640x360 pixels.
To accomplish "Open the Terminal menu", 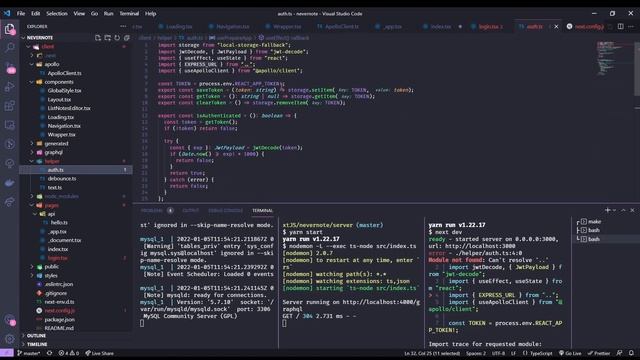I will click(129, 13).
